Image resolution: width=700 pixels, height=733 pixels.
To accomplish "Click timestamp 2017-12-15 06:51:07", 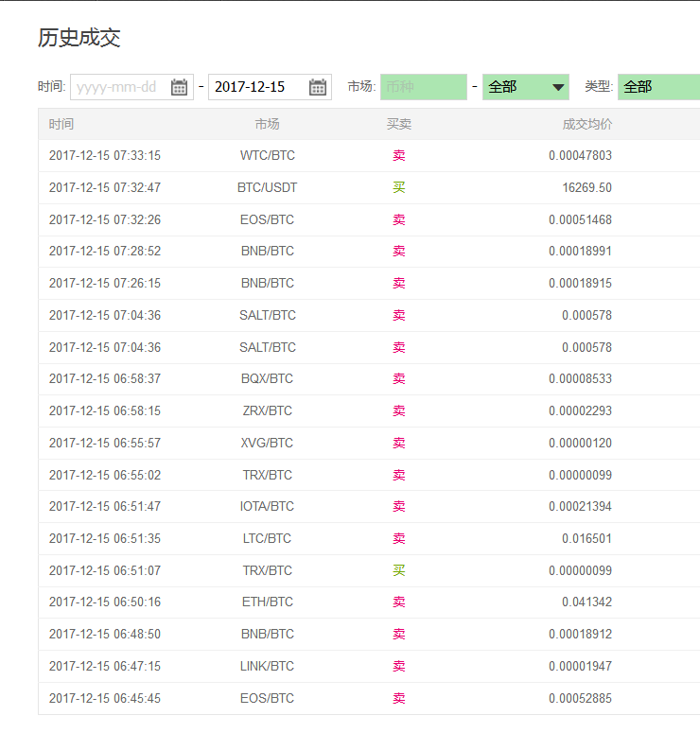I will 105,570.
